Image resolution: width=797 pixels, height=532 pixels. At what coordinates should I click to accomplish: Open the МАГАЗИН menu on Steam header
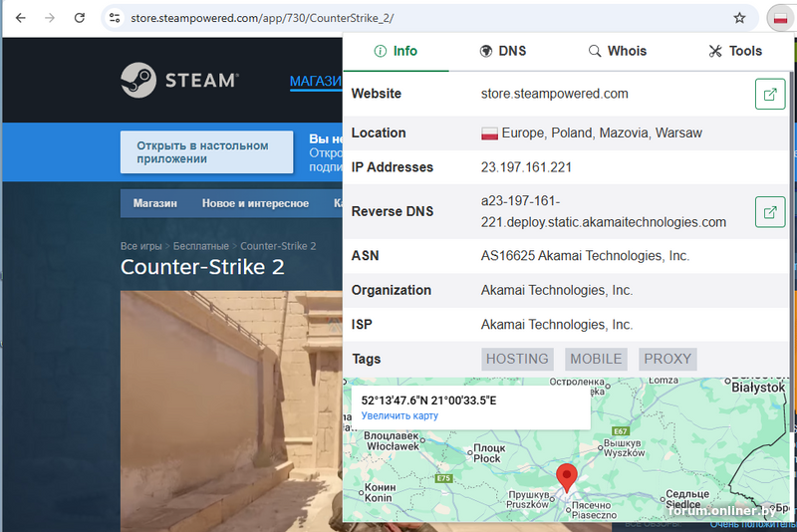pyautogui.click(x=316, y=81)
